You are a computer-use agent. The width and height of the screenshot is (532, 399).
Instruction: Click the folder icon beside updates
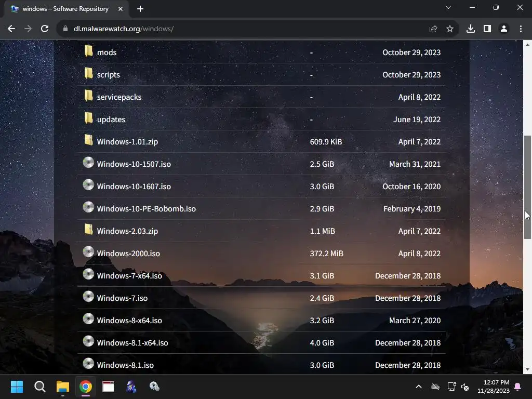[x=88, y=118]
